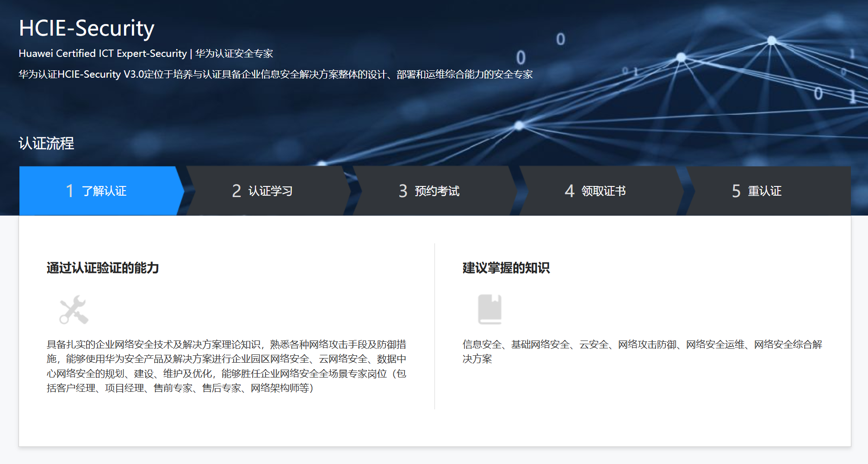
Task: Click the Huawei Certified ICT Expert-Security subtitle
Action: [146, 54]
